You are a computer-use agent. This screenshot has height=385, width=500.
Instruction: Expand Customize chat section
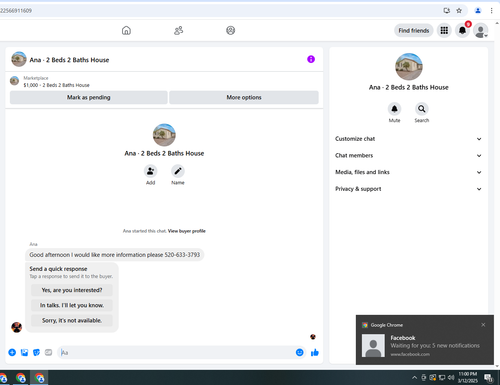pyautogui.click(x=408, y=139)
